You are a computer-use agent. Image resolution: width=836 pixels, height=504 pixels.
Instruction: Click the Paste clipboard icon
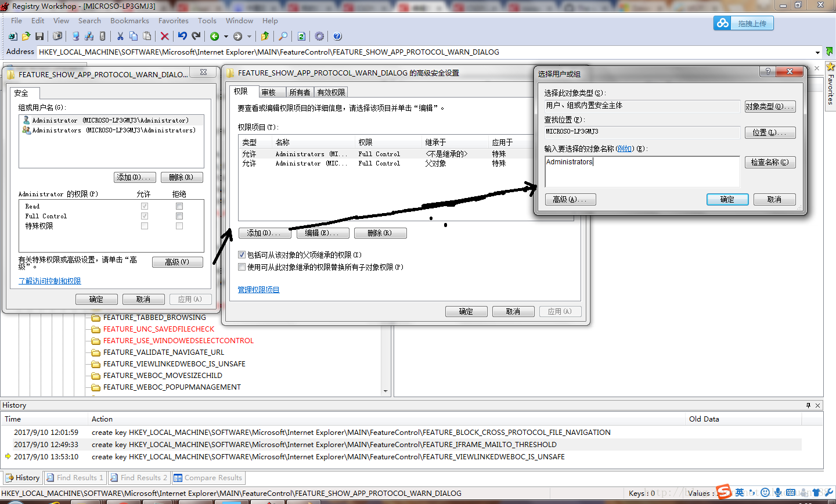(x=147, y=37)
